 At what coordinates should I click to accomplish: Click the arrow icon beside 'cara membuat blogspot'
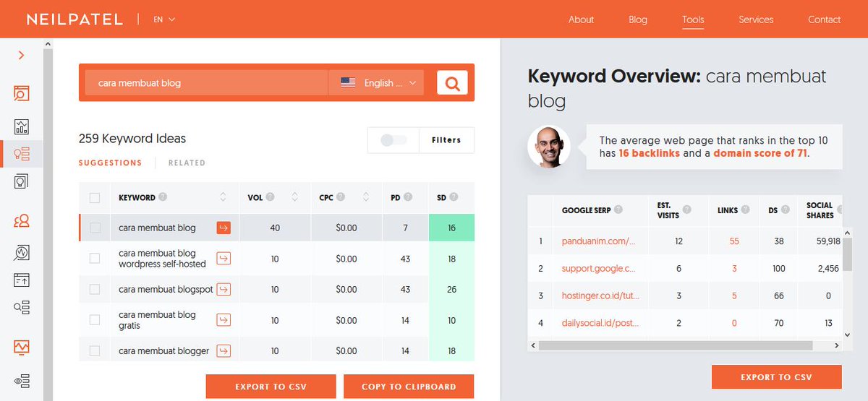pos(224,289)
